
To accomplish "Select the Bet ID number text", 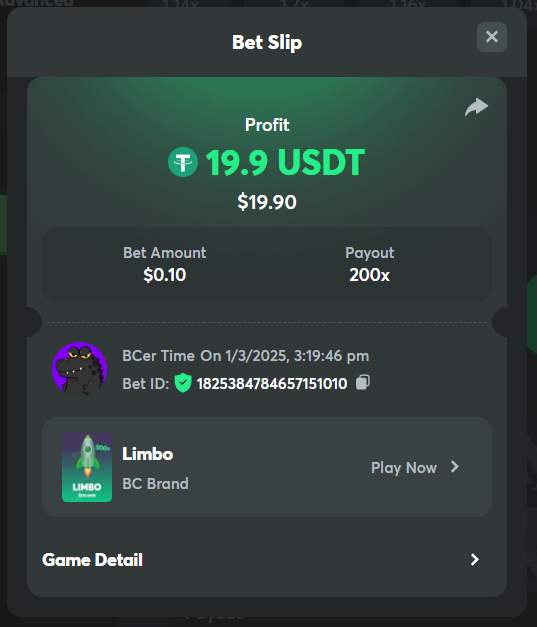I will click(x=272, y=384).
